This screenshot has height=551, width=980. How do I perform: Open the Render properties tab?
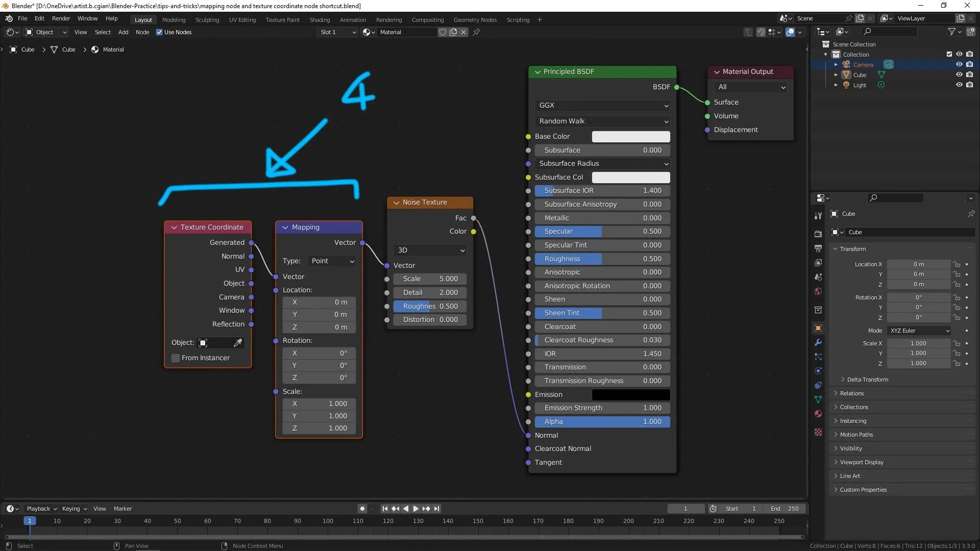[x=819, y=233]
